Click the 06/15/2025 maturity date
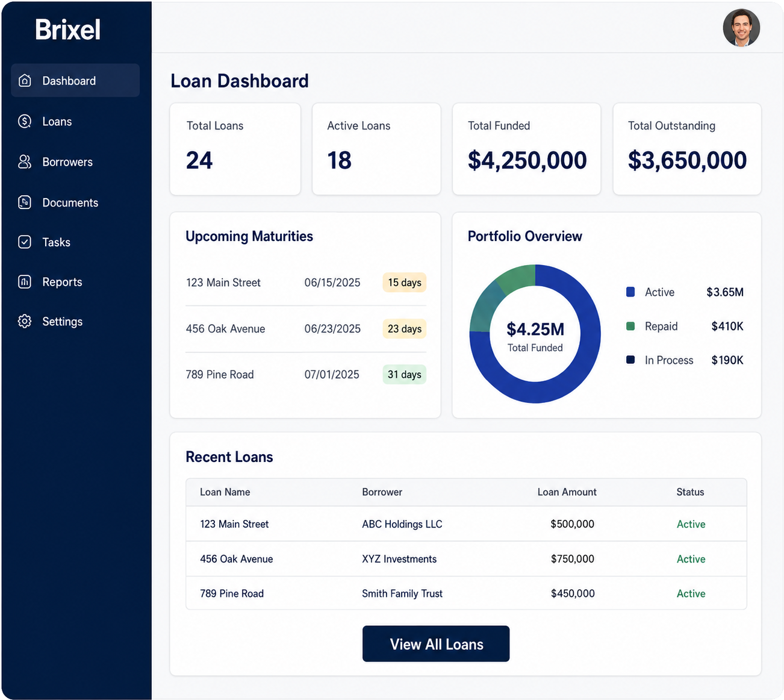 pyautogui.click(x=332, y=283)
